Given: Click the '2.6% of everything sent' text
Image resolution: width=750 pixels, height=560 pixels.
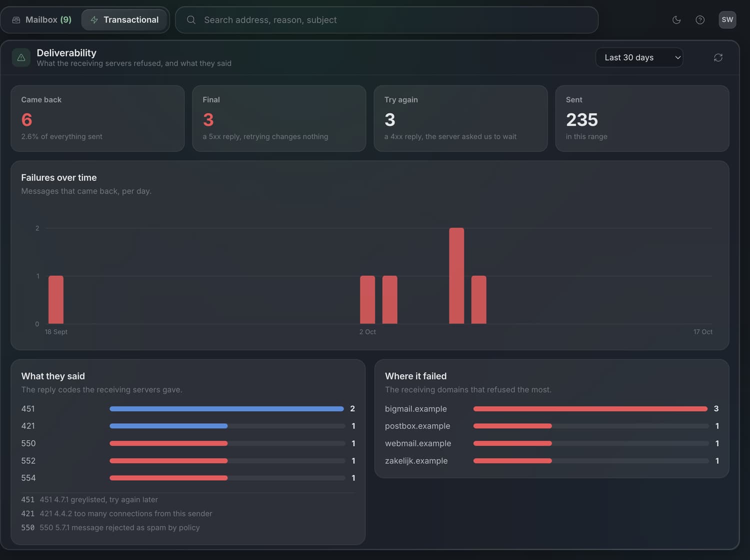Looking at the screenshot, I should click(x=61, y=136).
